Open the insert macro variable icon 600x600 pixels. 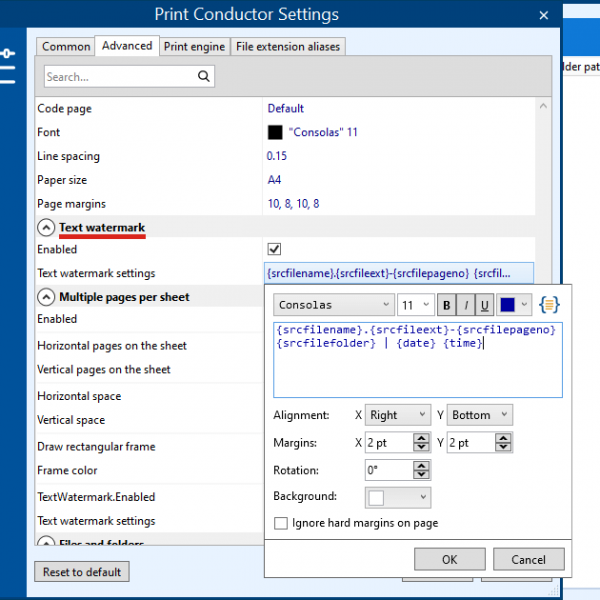[x=549, y=304]
